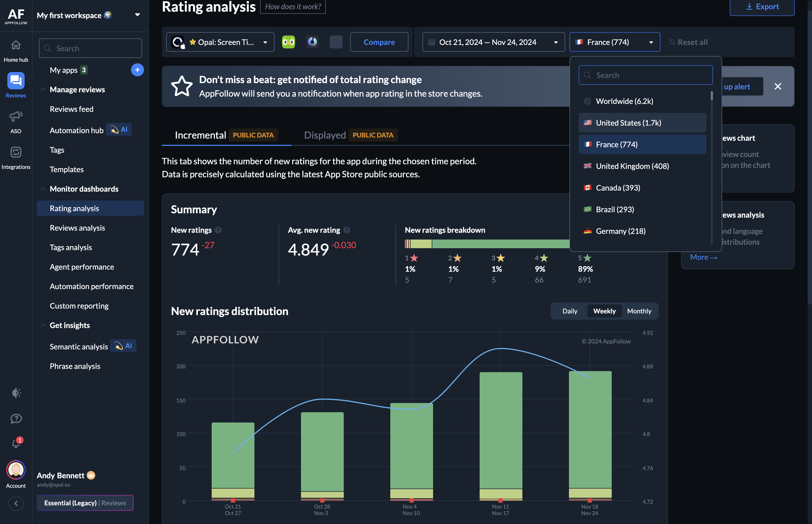The image size is (812, 524).
Task: Click the Nov 11 – Nov 17 bar
Action: pyautogui.click(x=500, y=436)
